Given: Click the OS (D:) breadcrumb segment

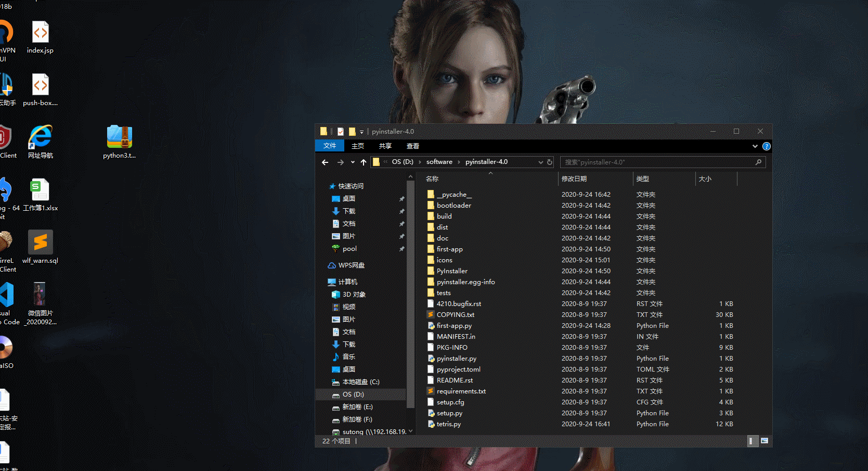Looking at the screenshot, I should (x=403, y=162).
